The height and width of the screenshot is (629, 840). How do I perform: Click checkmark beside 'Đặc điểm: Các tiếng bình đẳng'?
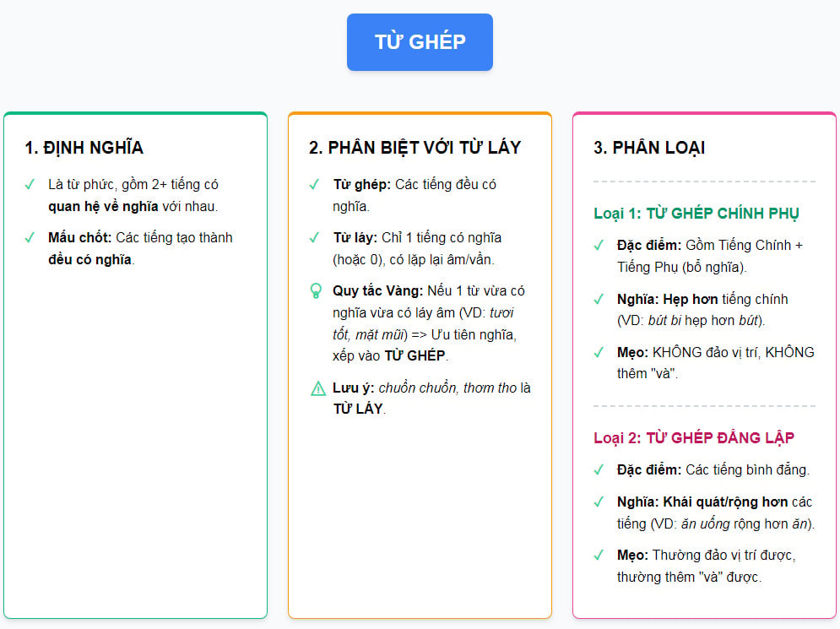599,470
